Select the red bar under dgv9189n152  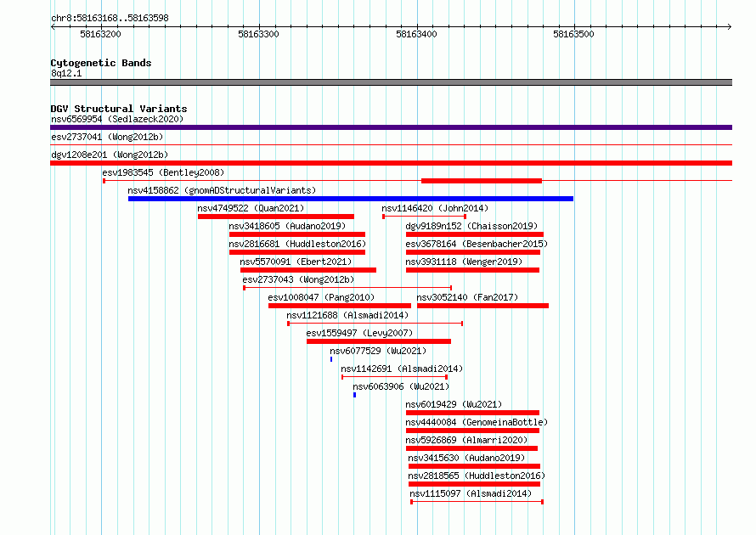click(475, 234)
